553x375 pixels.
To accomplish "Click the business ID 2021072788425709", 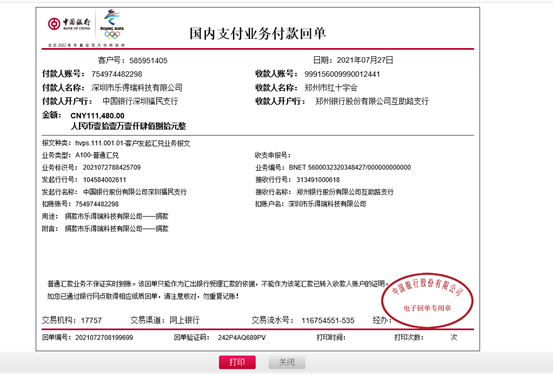I will [x=111, y=167].
